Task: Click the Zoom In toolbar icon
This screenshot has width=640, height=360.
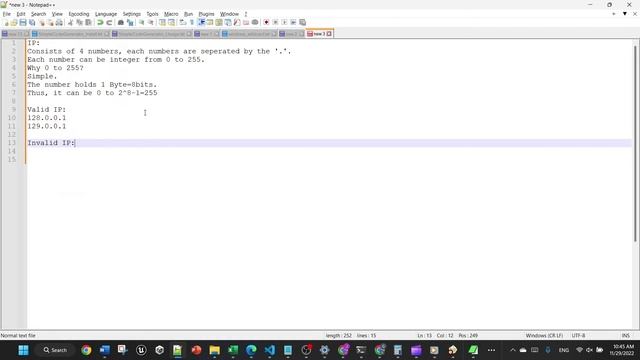Action: tap(142, 22)
